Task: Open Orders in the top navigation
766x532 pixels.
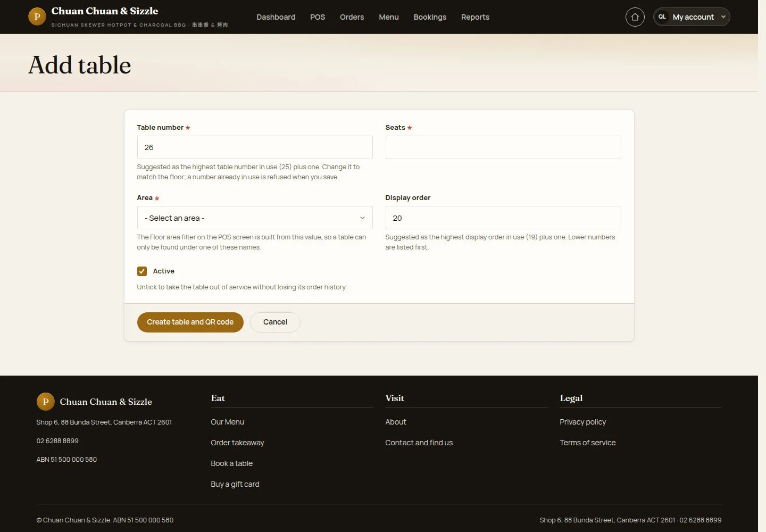Action: pyautogui.click(x=352, y=17)
